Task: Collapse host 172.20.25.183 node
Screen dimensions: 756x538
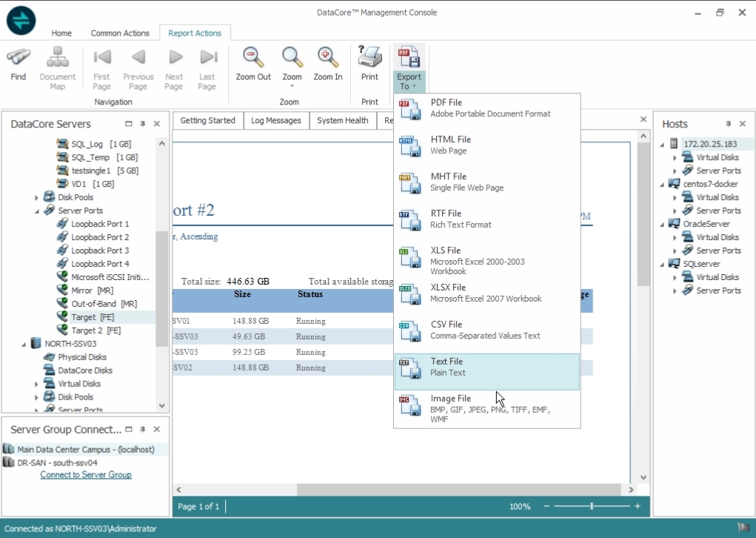Action: [x=662, y=144]
